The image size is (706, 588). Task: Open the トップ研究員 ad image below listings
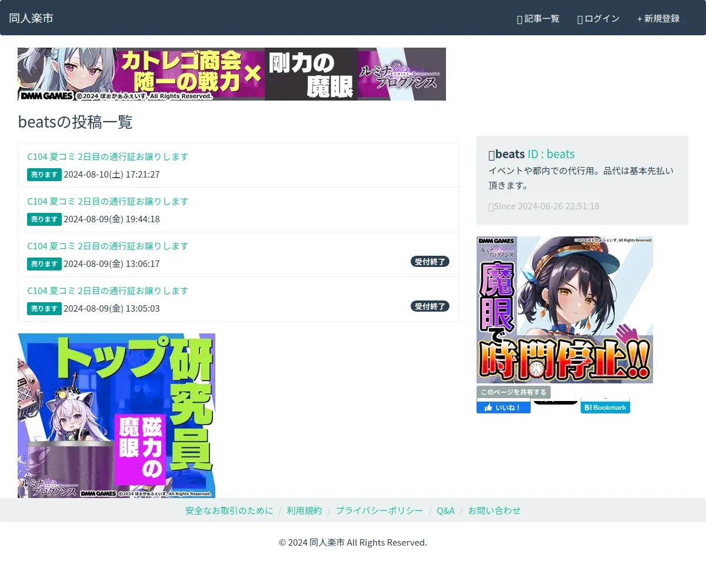coord(116,416)
